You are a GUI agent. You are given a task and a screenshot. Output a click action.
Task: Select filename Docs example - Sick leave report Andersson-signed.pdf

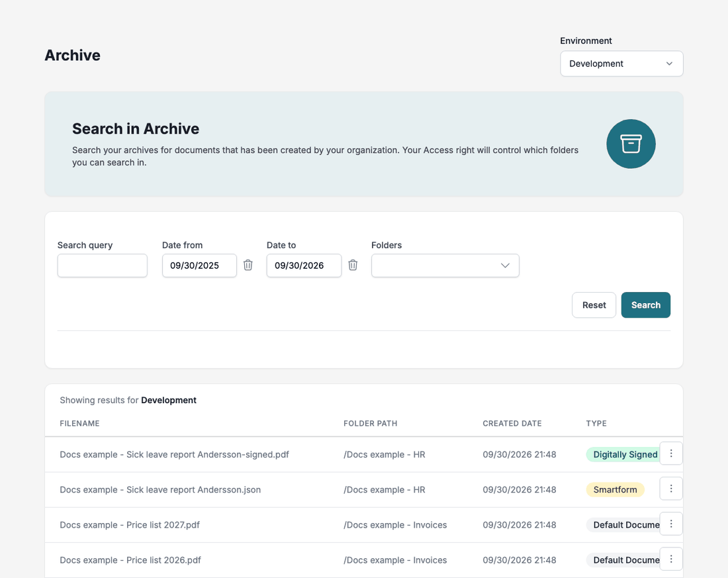pyautogui.click(x=174, y=454)
